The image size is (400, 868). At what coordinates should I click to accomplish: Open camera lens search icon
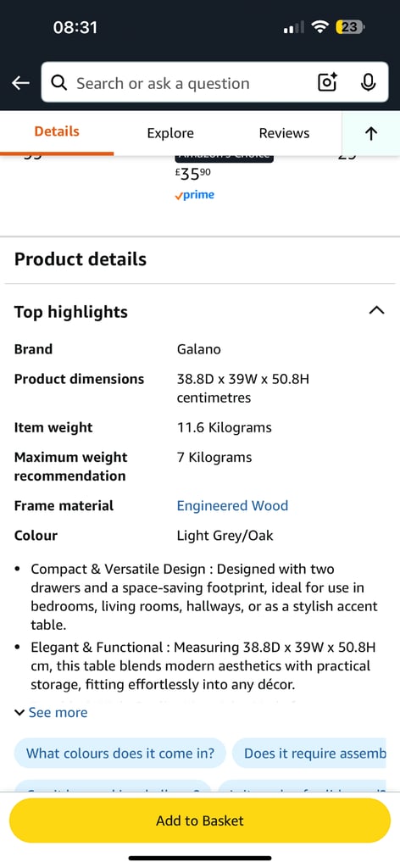[327, 82]
